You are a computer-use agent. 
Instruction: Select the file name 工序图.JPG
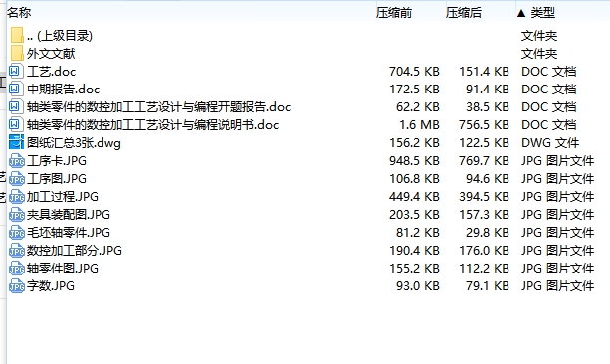[x=57, y=178]
